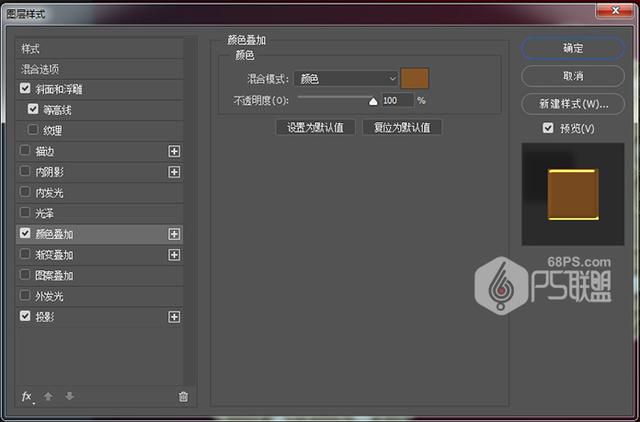Click the 设置为默认值 button

coord(315,127)
